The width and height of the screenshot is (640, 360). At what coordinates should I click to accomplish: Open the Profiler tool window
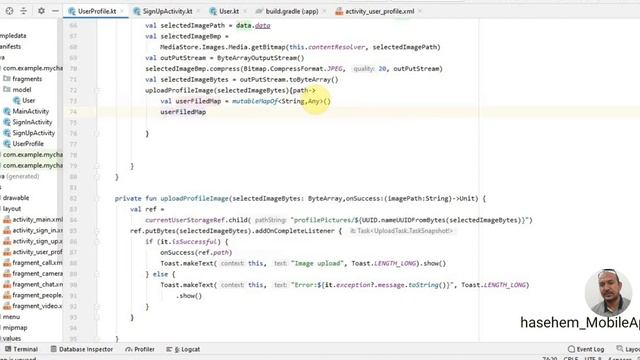tap(140, 349)
